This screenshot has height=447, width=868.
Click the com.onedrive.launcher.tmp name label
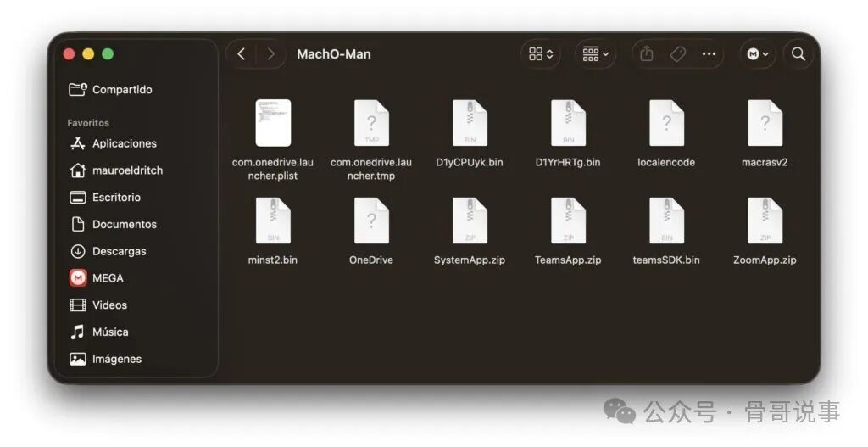371,169
